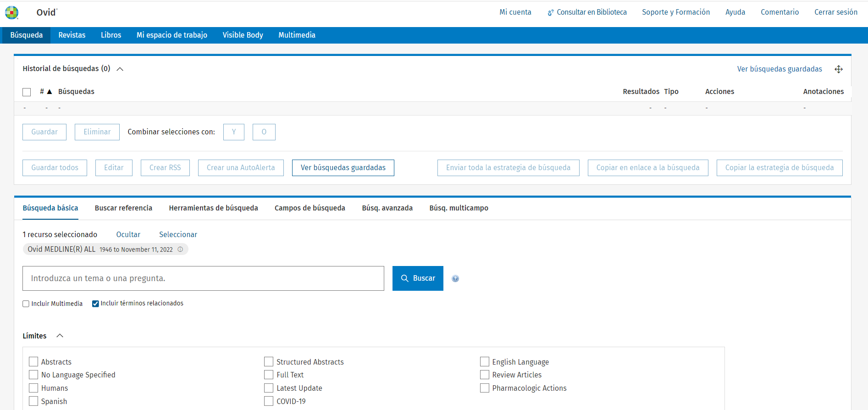Click the move panel icon in search history

[x=838, y=69]
